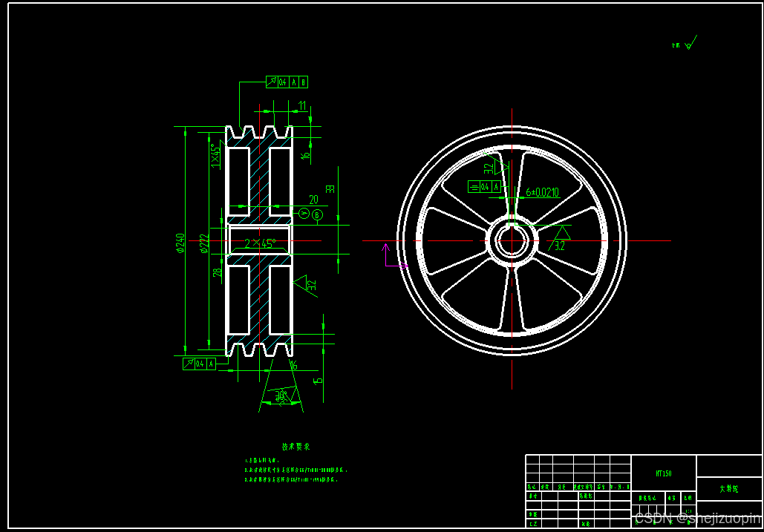Click the 大带轮 part name in title block
This screenshot has height=532, width=764.
[x=729, y=489]
